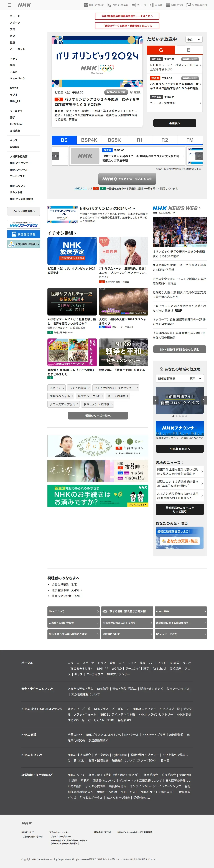The height and width of the screenshot is (868, 214).
Task: Show next item in BS program carousel
Action: point(199,156)
